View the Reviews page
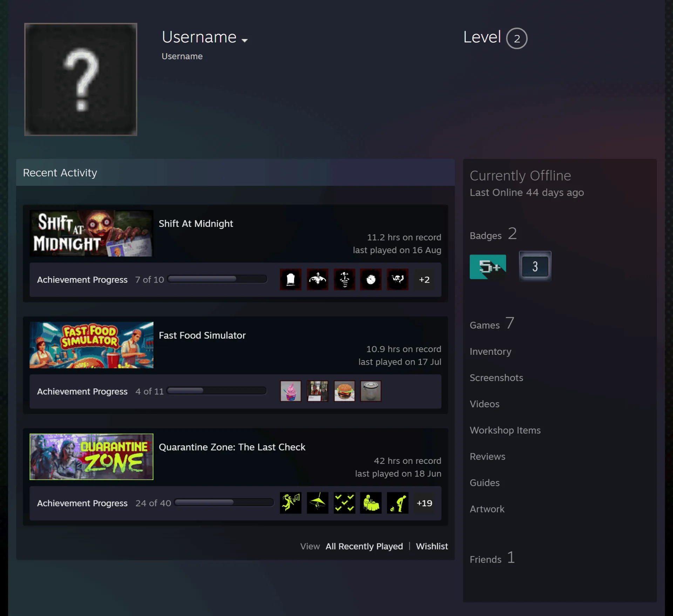Screen dimensions: 673x616 488,456
